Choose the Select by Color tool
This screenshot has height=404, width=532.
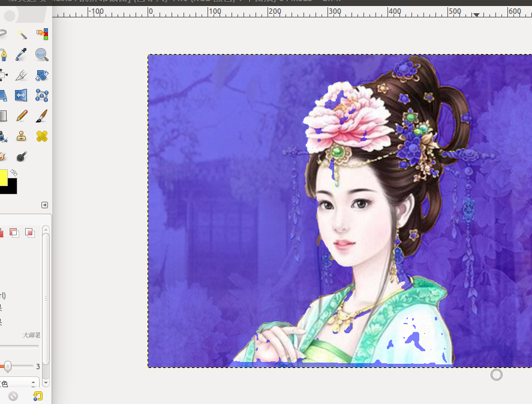42,35
